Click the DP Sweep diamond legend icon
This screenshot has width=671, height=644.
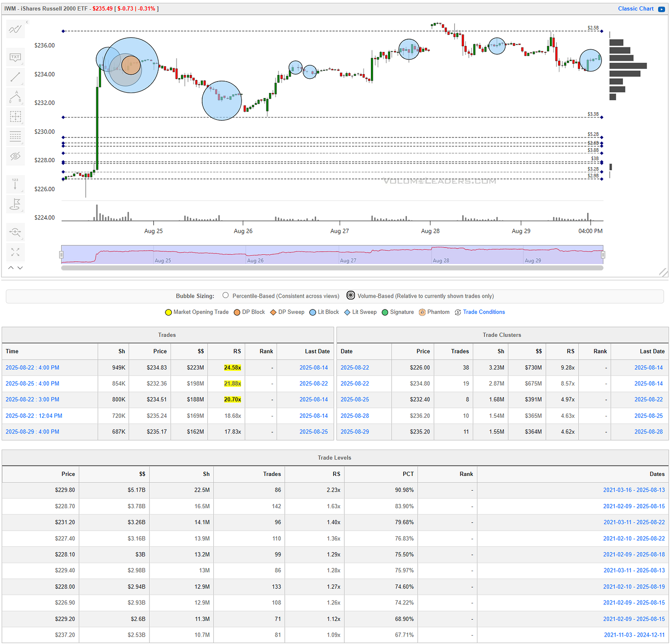(x=273, y=312)
